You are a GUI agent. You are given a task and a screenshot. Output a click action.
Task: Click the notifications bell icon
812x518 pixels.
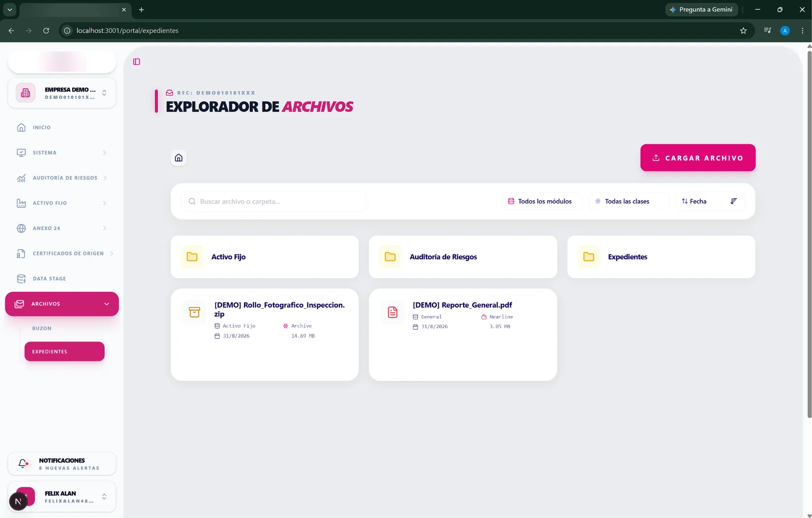click(23, 464)
